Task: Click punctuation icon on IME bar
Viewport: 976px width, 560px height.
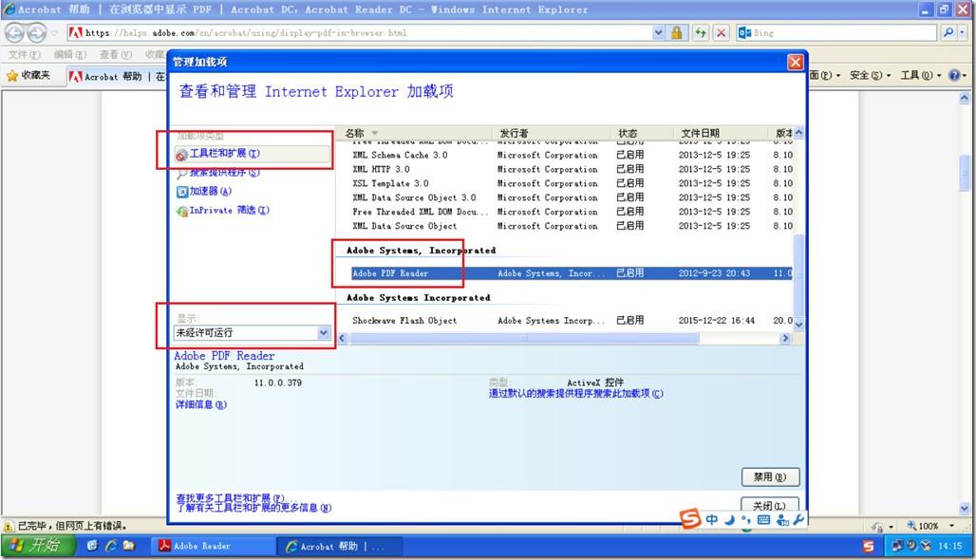Action: (x=745, y=519)
